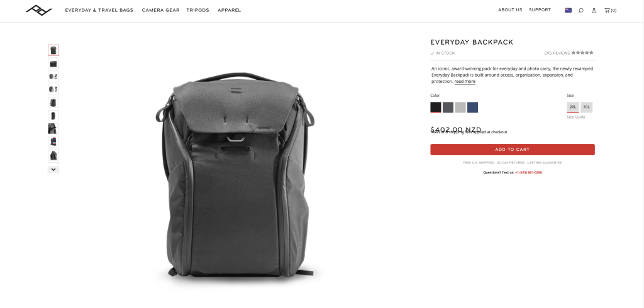
Task: Open the search magnifier icon
Action: (x=580, y=10)
